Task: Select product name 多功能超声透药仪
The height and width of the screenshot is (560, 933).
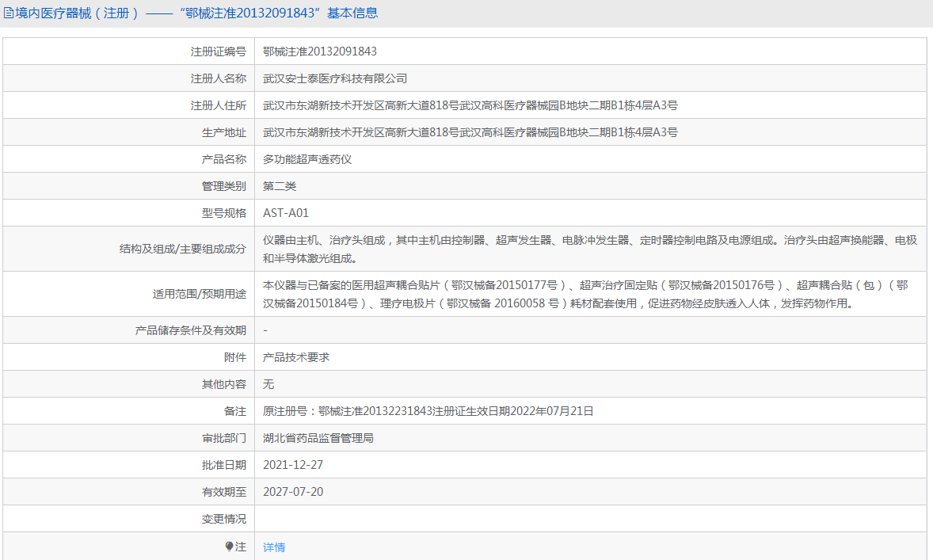Action: click(x=307, y=159)
